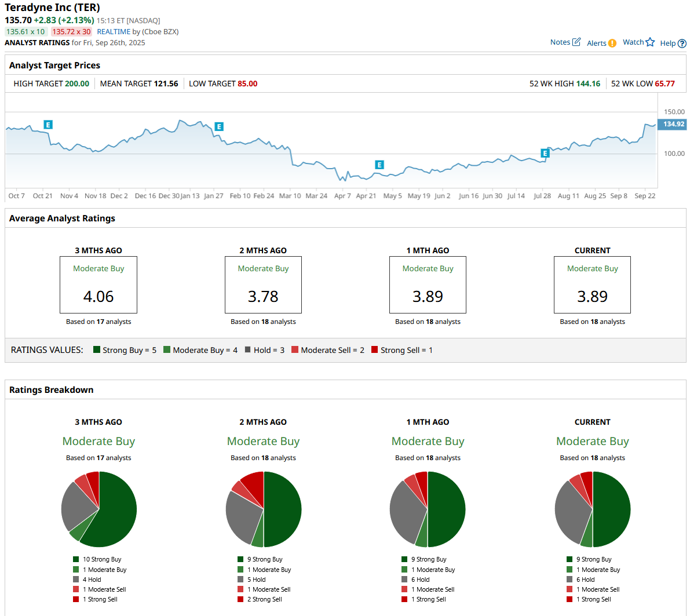Click the Watch link
This screenshot has height=616, width=690.
coord(633,42)
